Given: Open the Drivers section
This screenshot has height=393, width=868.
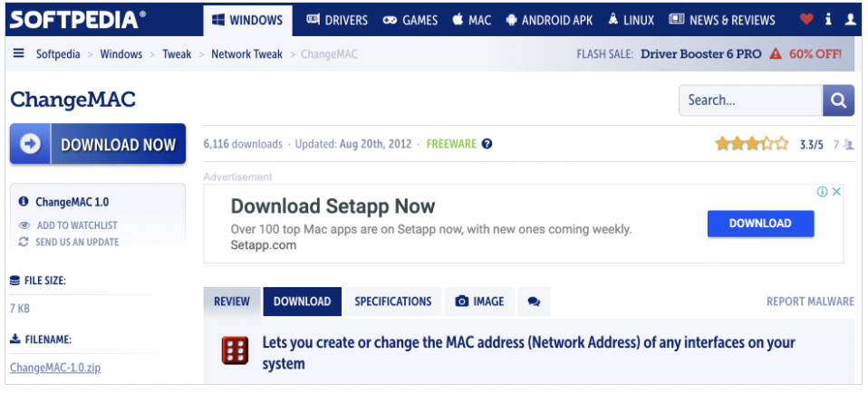Looking at the screenshot, I should pyautogui.click(x=337, y=21).
